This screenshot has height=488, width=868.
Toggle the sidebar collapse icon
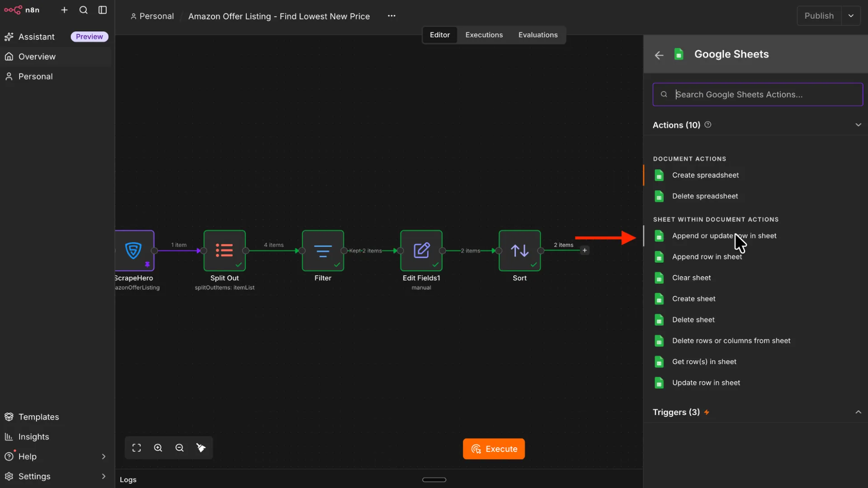pyautogui.click(x=103, y=10)
